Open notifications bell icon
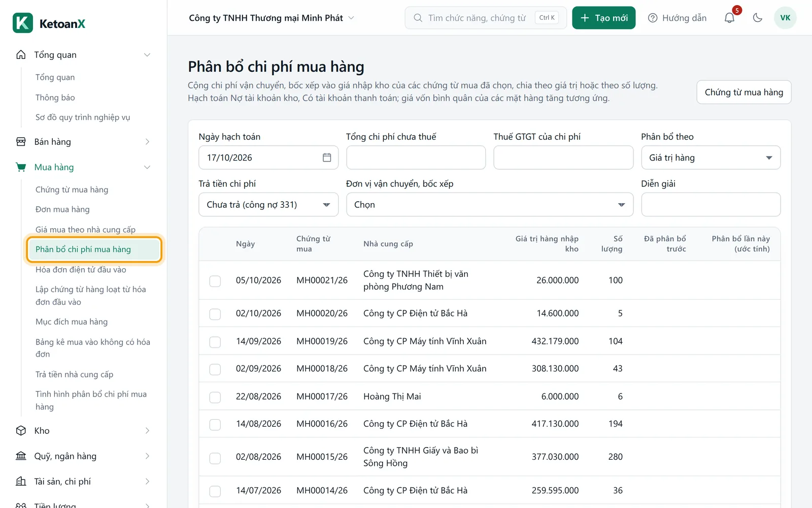The height and width of the screenshot is (508, 812). pos(729,18)
